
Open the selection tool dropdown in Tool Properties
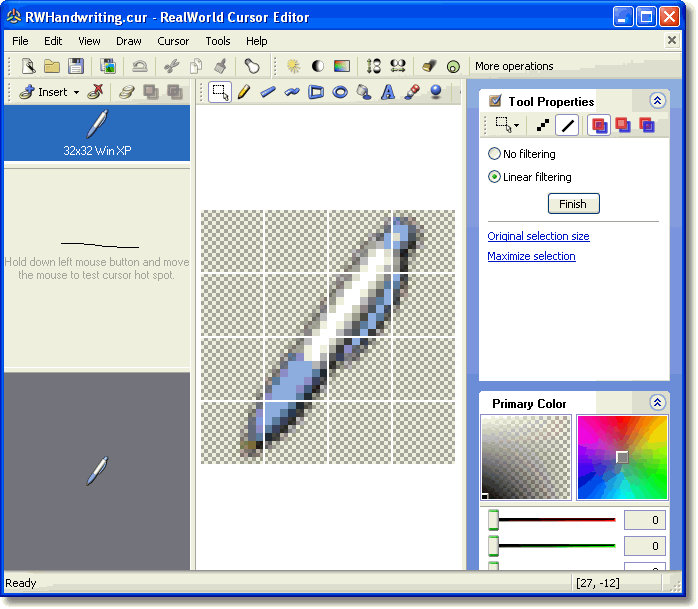(516, 126)
